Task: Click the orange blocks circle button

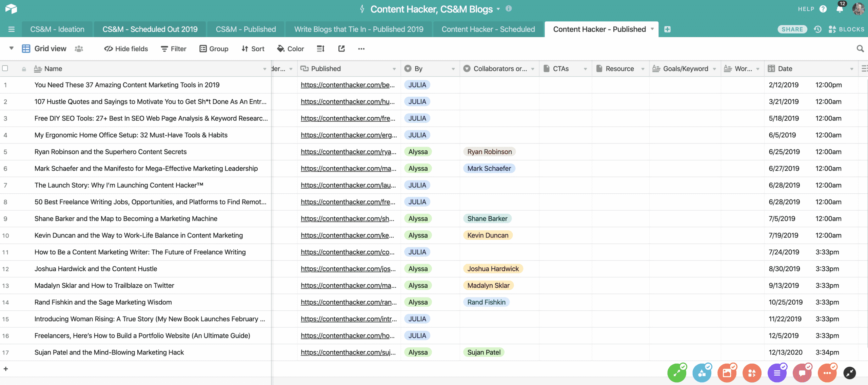Action: coord(752,373)
